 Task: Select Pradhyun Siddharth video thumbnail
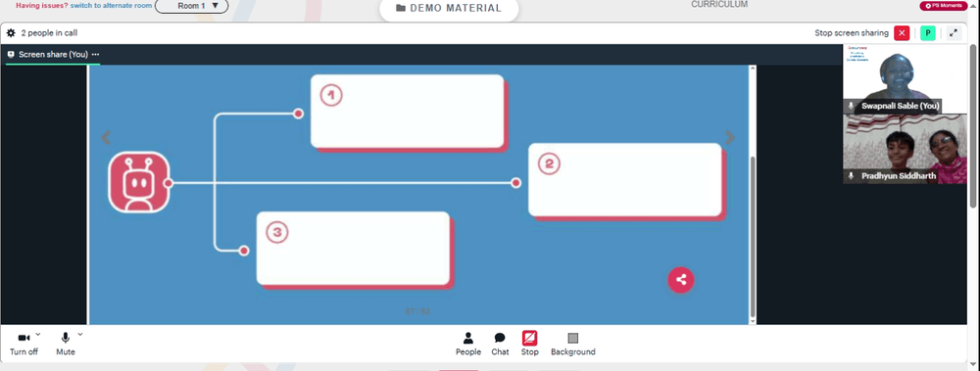pos(905,149)
